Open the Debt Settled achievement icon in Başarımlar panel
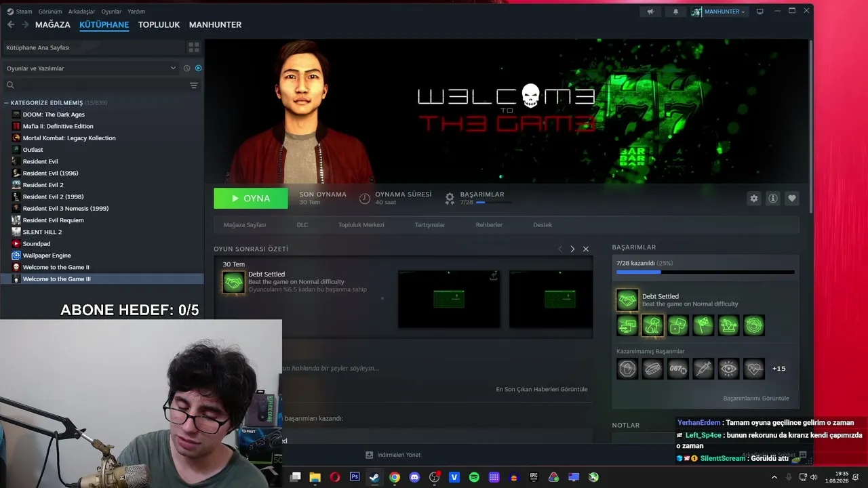The image size is (868, 488). [x=627, y=300]
